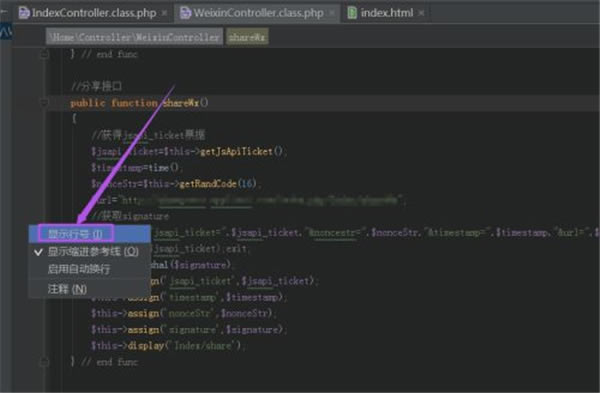Viewport: 600px width, 393px height.
Task: Click the HTML file icon on index.html tab
Action: tap(352, 13)
